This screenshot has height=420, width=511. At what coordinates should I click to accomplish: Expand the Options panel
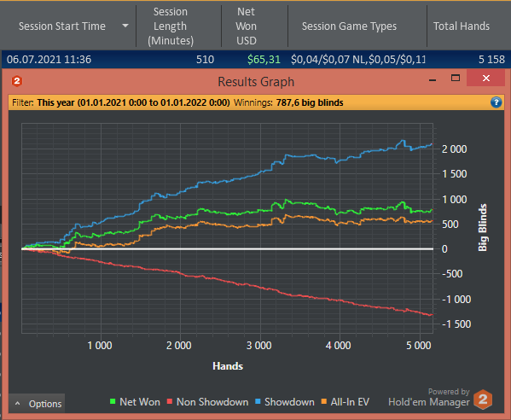click(37, 404)
